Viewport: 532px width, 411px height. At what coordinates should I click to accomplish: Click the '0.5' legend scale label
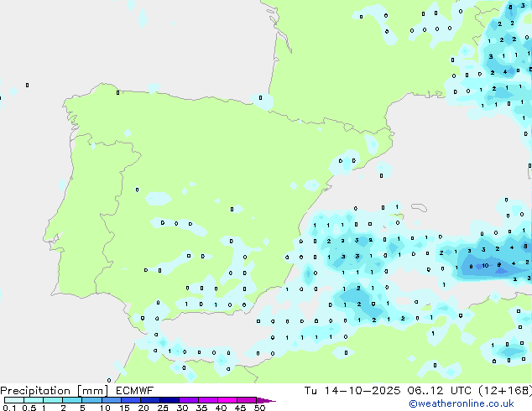(29, 408)
